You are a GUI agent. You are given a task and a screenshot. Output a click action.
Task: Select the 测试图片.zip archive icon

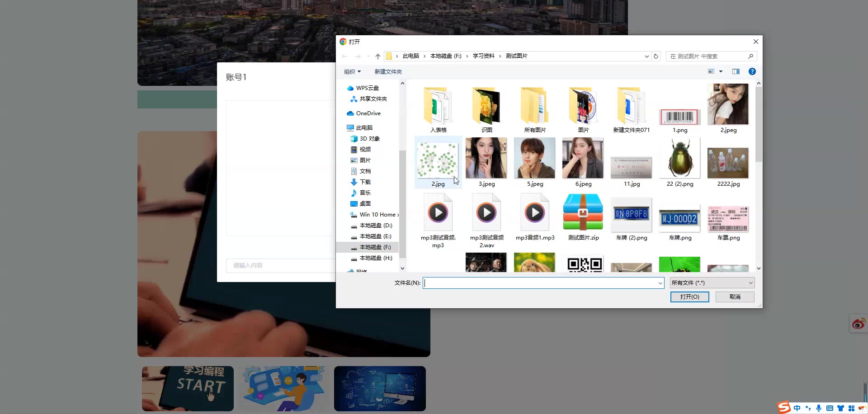[583, 213]
